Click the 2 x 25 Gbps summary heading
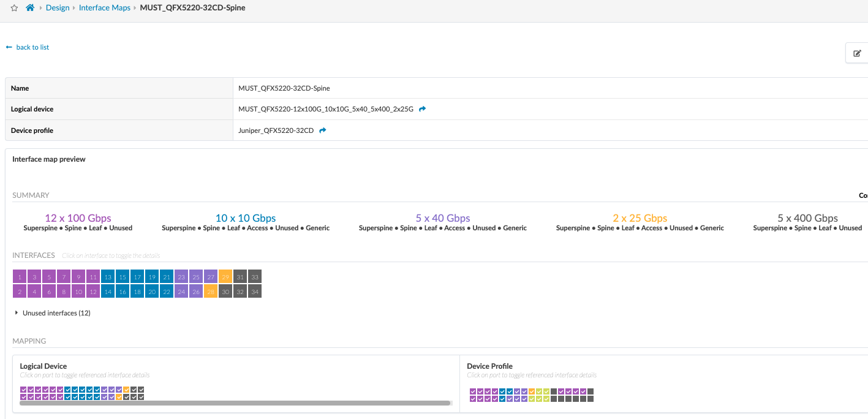This screenshot has height=419, width=868. click(640, 218)
